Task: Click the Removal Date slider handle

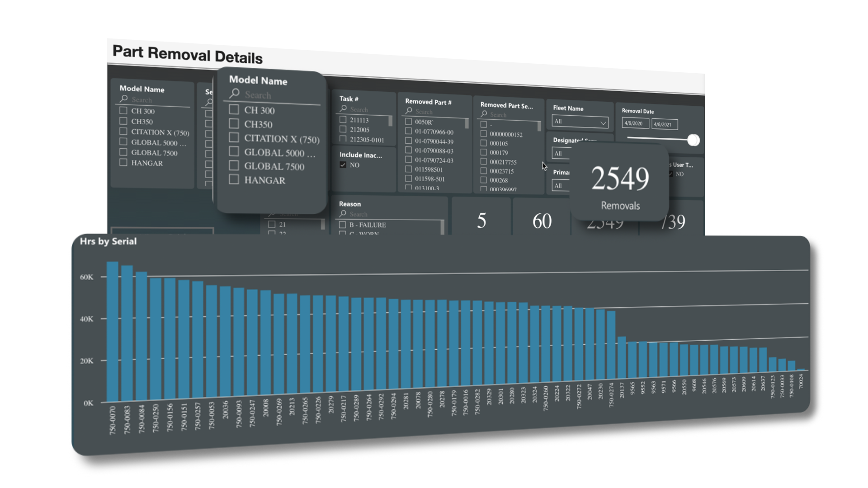Action: click(x=693, y=140)
